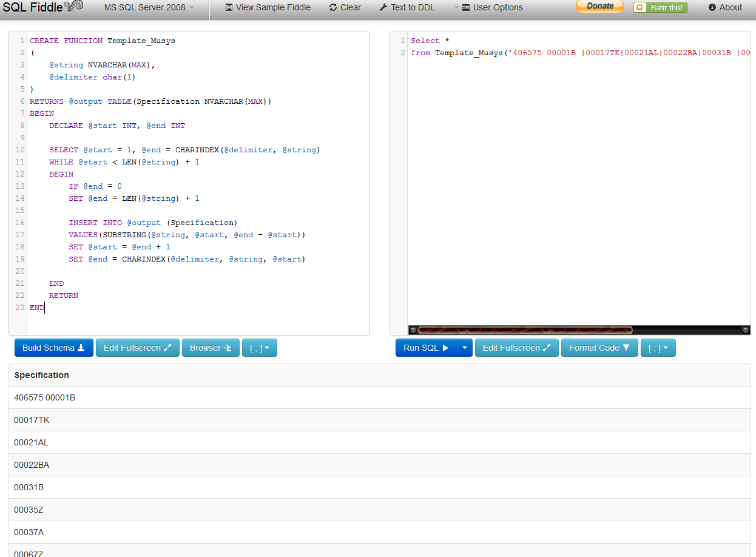Click the Donate button
Viewport: 756px width, 557px height.
(599, 6)
